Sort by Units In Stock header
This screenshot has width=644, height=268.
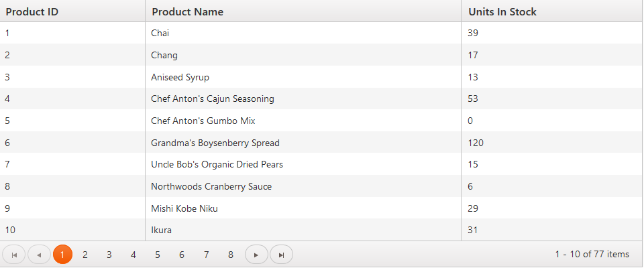pos(502,11)
